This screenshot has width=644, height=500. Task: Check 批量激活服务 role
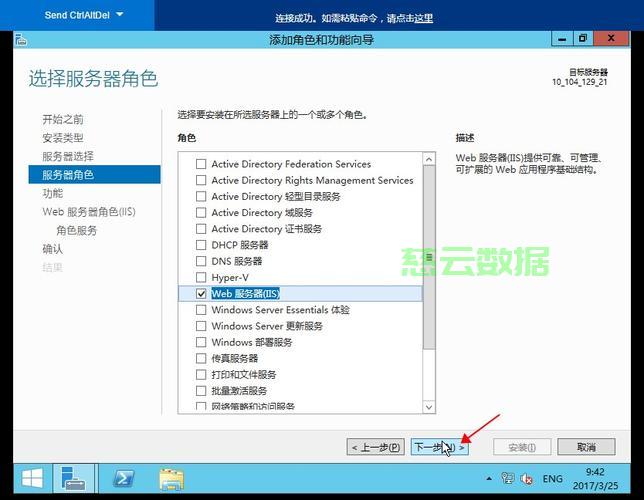pyautogui.click(x=201, y=391)
